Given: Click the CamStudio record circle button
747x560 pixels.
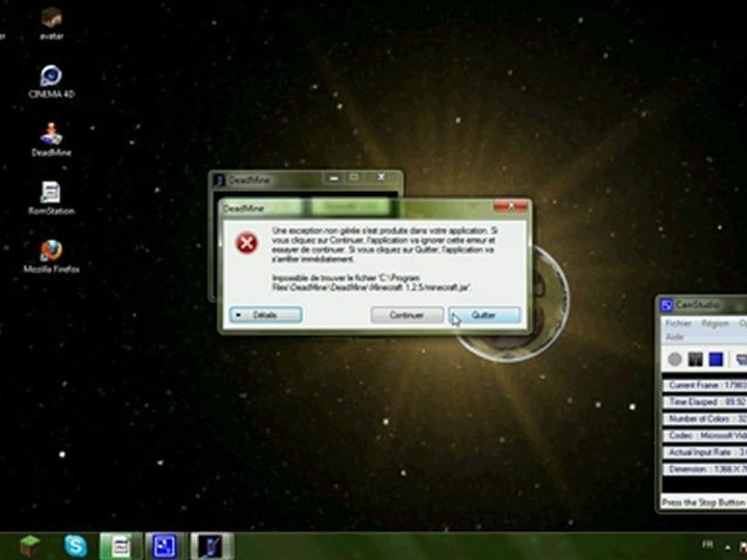Looking at the screenshot, I should click(x=675, y=359).
